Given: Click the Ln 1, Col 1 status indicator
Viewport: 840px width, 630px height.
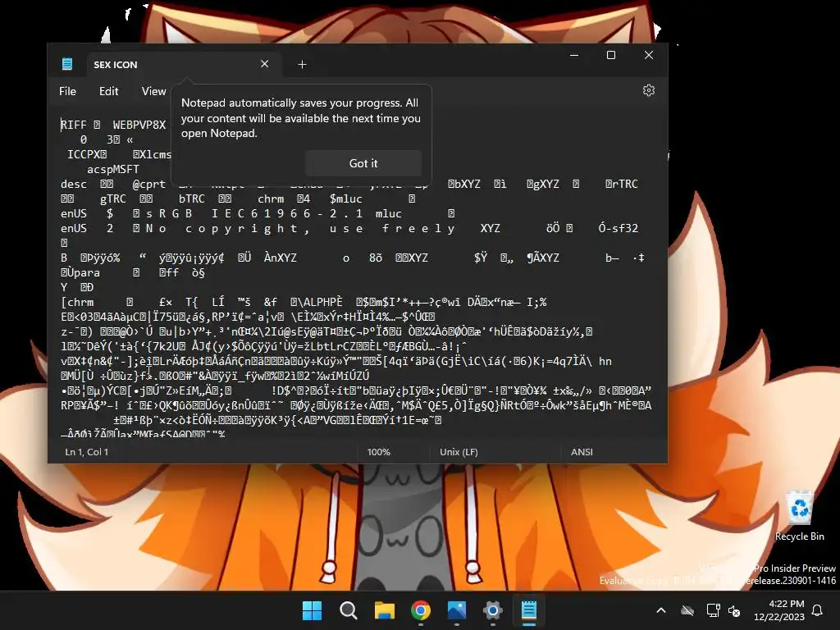Looking at the screenshot, I should pyautogui.click(x=87, y=452).
